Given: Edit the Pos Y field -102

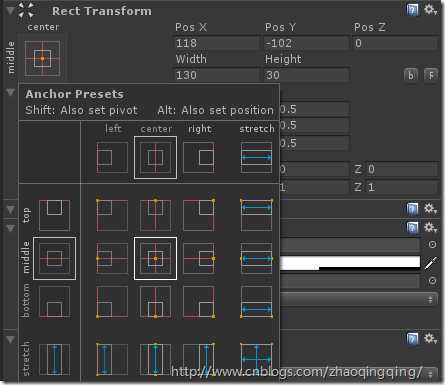Looking at the screenshot, I should coord(307,43).
